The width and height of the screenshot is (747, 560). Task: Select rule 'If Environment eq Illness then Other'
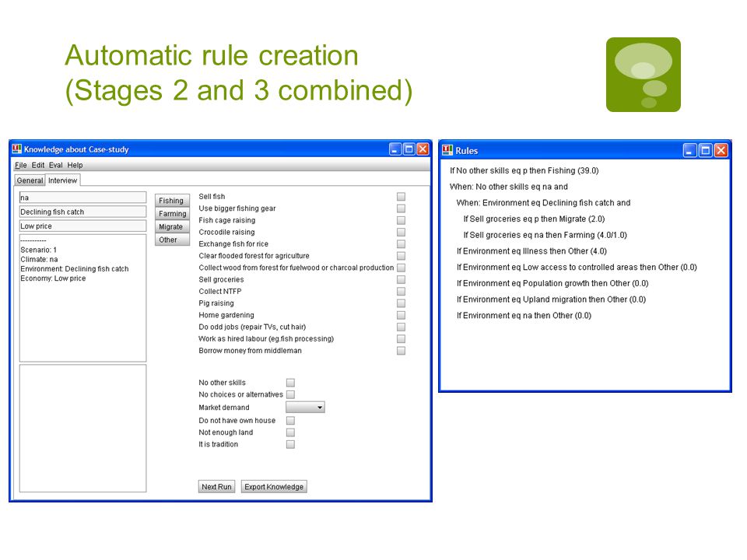pyautogui.click(x=531, y=251)
